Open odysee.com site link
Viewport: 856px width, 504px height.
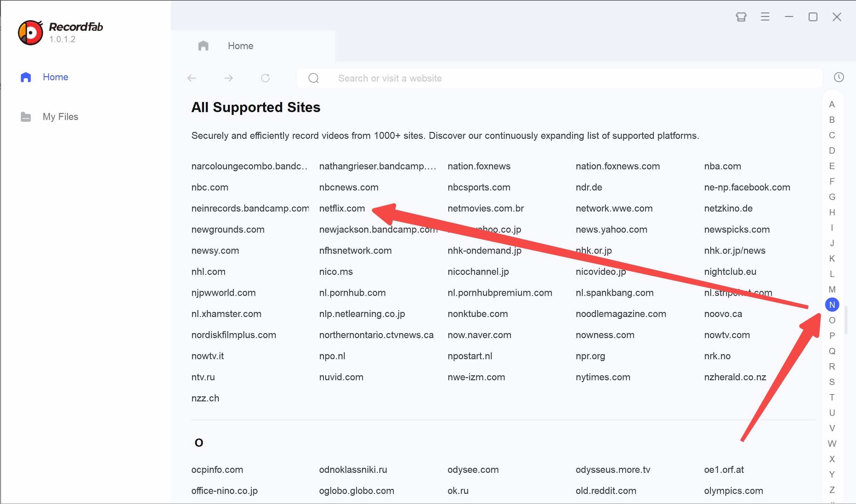coord(473,469)
